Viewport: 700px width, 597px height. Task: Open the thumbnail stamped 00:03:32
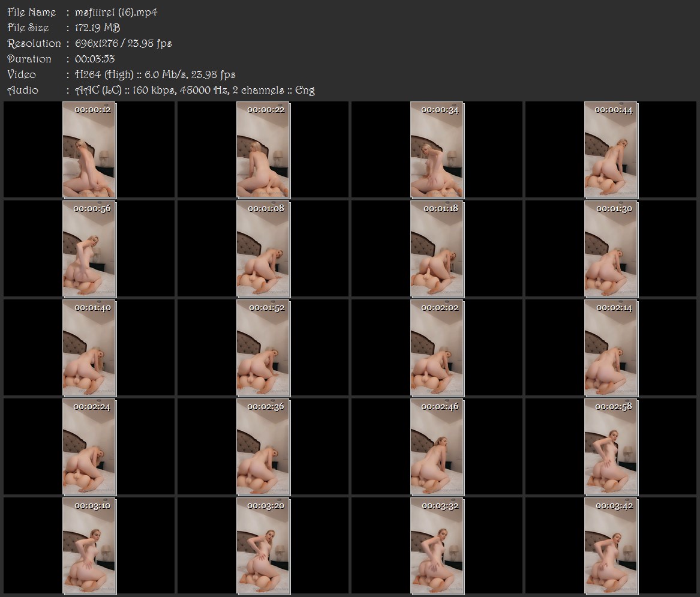tap(437, 546)
